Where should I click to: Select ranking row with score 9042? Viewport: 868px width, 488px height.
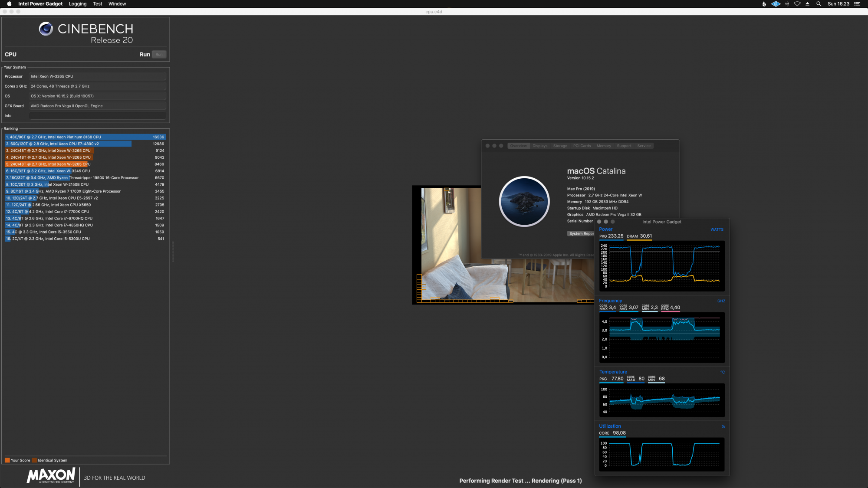click(x=85, y=157)
